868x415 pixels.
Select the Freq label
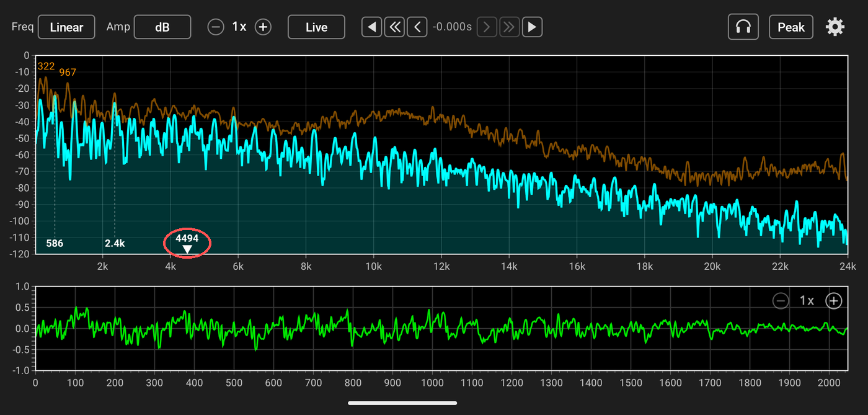tap(23, 27)
